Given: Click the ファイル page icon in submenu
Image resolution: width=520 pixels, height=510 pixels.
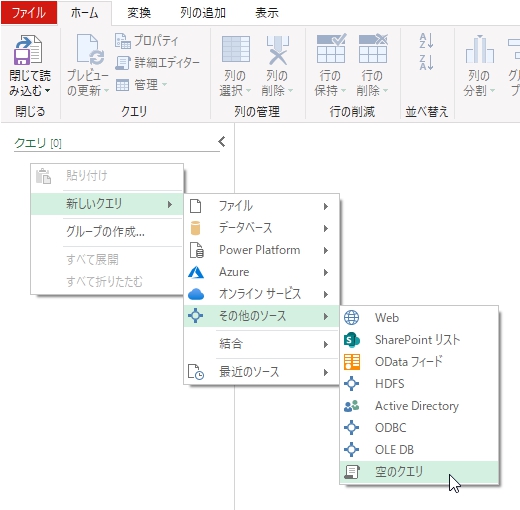Looking at the screenshot, I should tap(195, 206).
